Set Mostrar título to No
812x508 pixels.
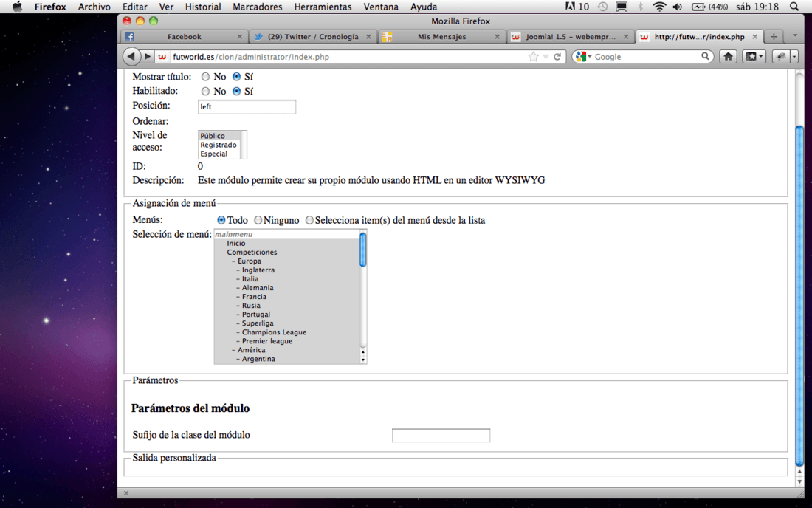click(206, 77)
